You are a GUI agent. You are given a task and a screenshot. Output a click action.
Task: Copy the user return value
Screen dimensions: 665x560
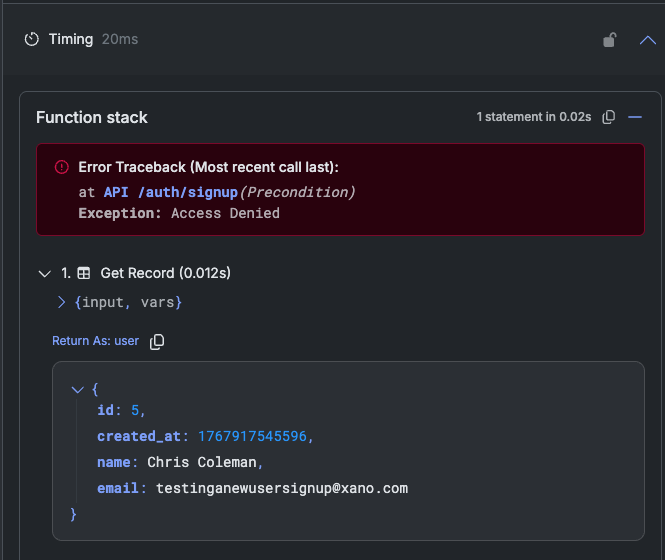157,342
